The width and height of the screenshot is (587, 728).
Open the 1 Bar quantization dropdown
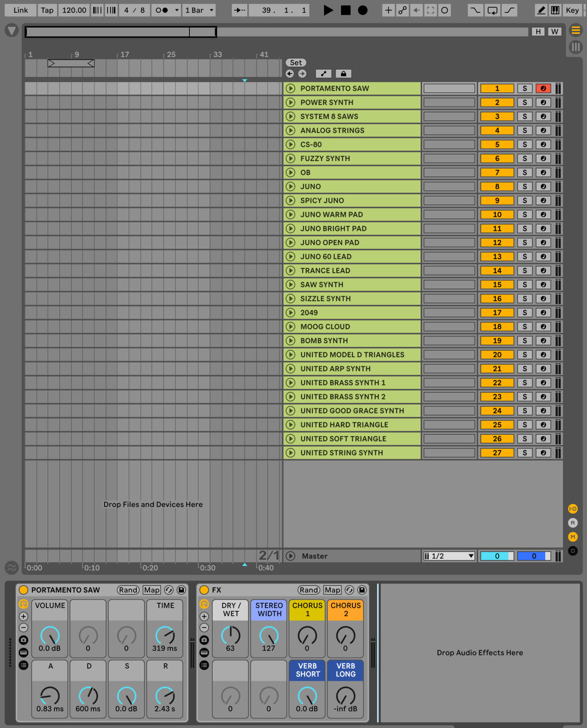coord(199,10)
